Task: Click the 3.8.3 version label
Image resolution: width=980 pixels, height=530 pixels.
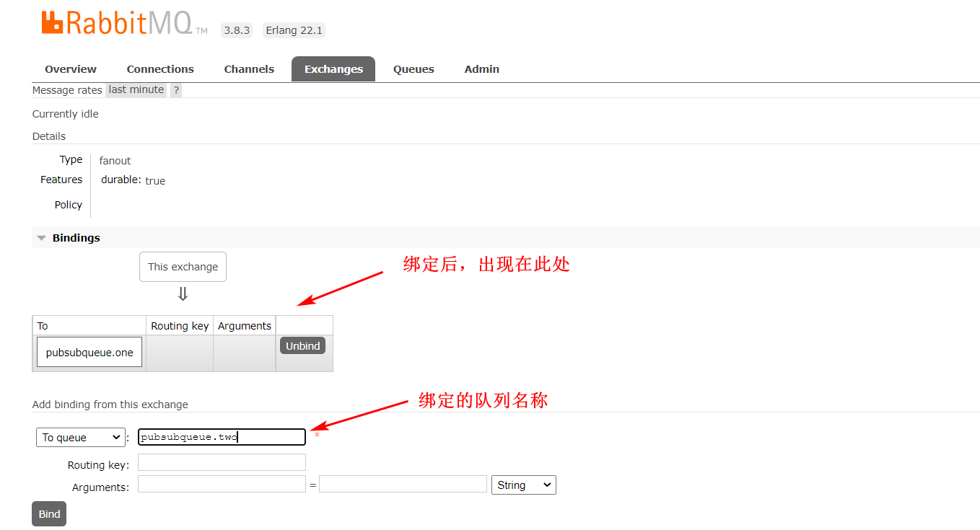Action: point(237,30)
